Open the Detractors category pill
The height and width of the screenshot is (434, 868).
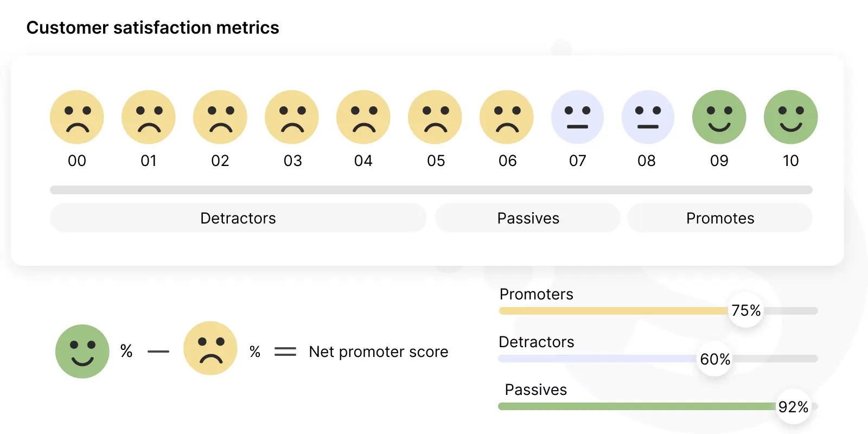(238, 218)
